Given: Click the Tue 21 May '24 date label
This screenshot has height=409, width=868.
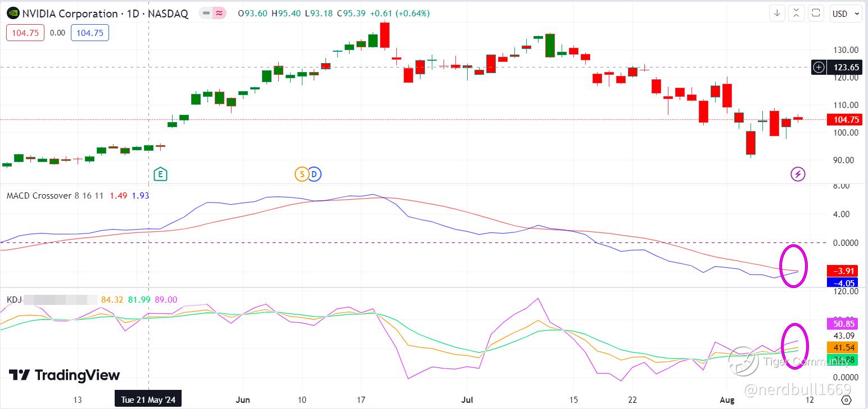Looking at the screenshot, I should [148, 400].
